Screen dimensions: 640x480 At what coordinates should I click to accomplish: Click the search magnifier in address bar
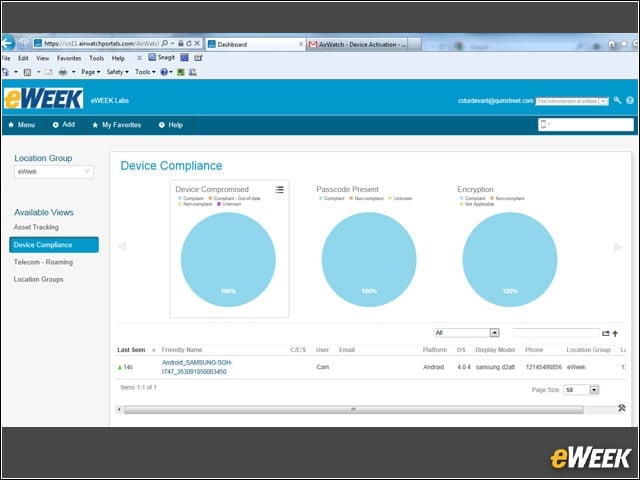tap(164, 43)
